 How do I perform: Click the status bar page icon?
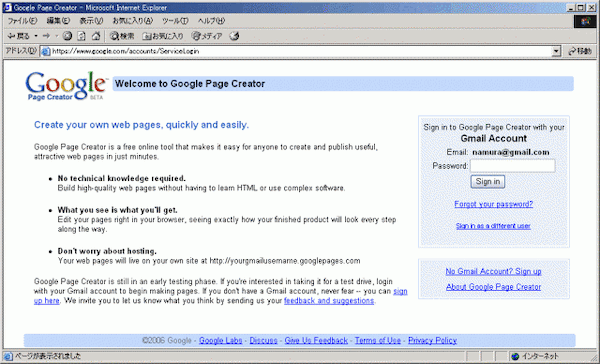8,356
